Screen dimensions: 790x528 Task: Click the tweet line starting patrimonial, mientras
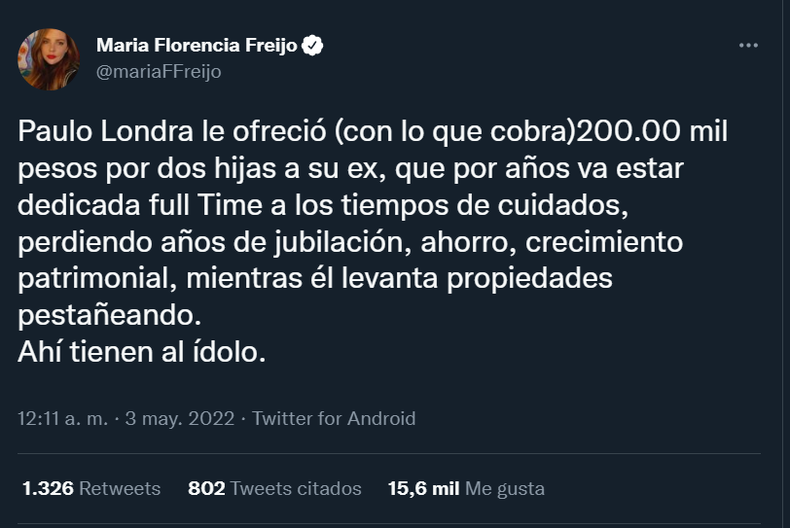[315, 279]
